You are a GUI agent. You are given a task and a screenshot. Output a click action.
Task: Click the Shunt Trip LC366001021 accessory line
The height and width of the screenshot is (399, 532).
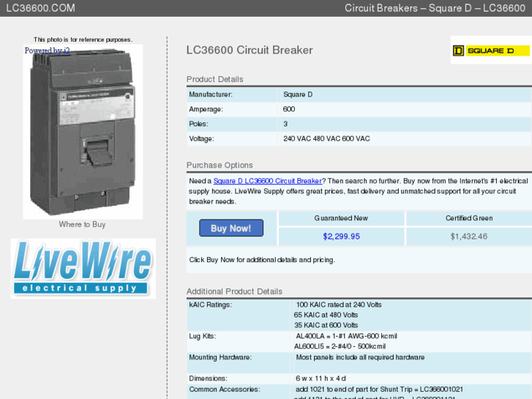[x=379, y=389]
